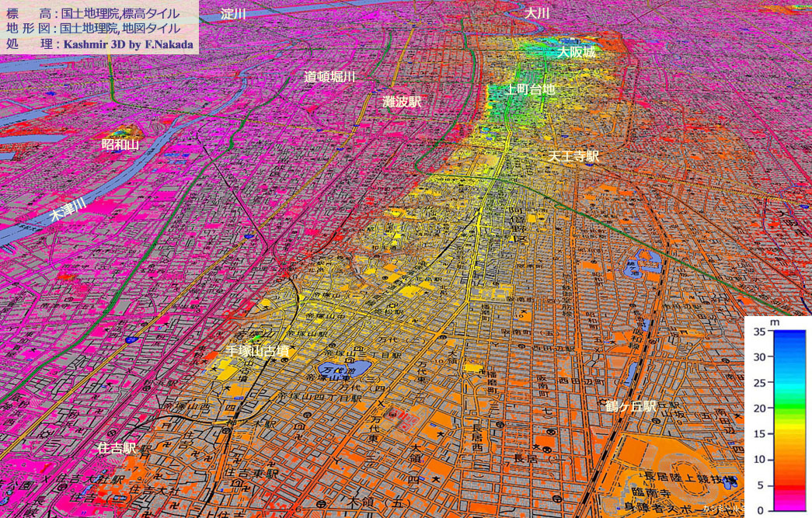Select the 淀川 label at the top

pyautogui.click(x=233, y=14)
